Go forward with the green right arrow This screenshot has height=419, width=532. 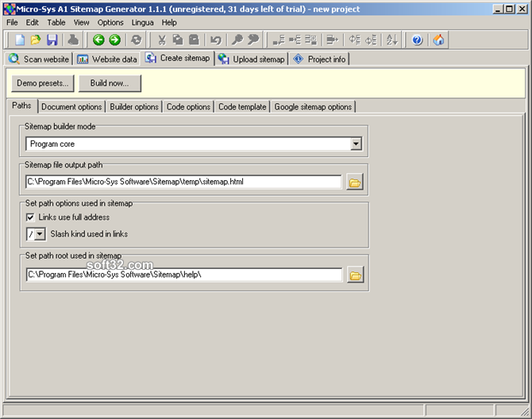click(x=114, y=40)
